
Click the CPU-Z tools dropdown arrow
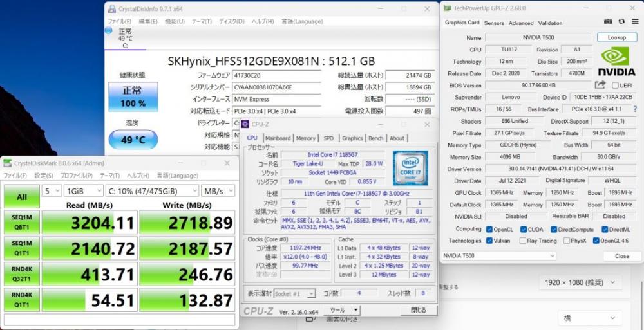coord(356,310)
